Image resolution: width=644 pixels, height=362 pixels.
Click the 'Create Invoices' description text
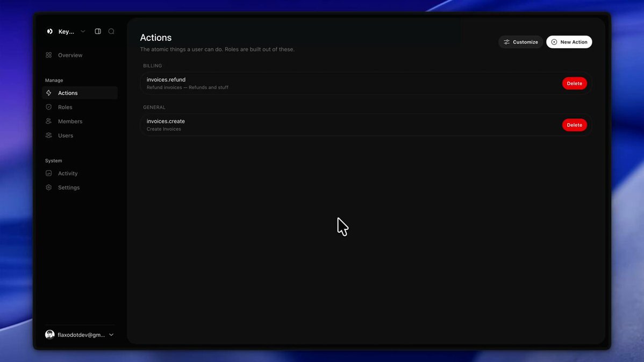(163, 129)
